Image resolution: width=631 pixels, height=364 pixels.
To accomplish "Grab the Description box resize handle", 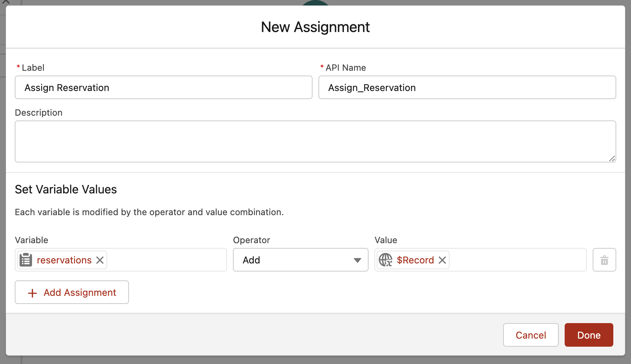I will [612, 158].
